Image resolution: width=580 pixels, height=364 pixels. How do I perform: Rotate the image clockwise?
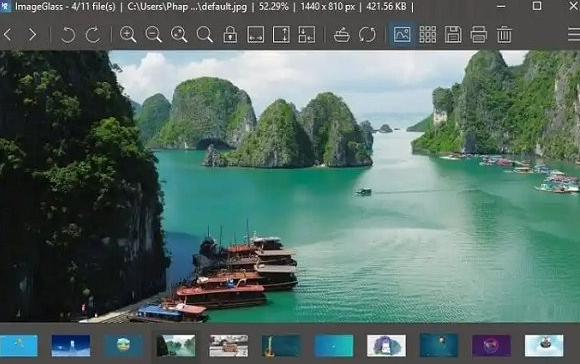[x=93, y=35]
